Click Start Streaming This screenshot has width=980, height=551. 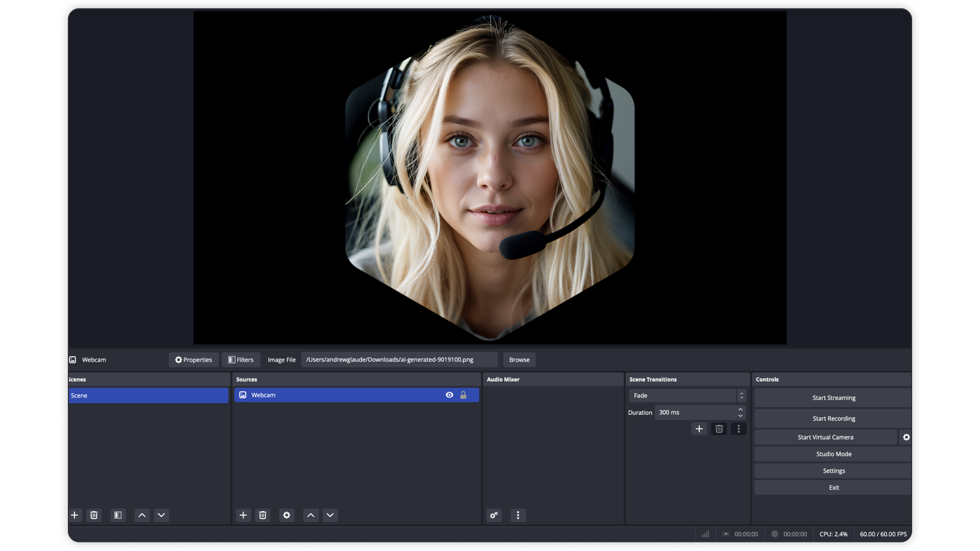point(833,398)
